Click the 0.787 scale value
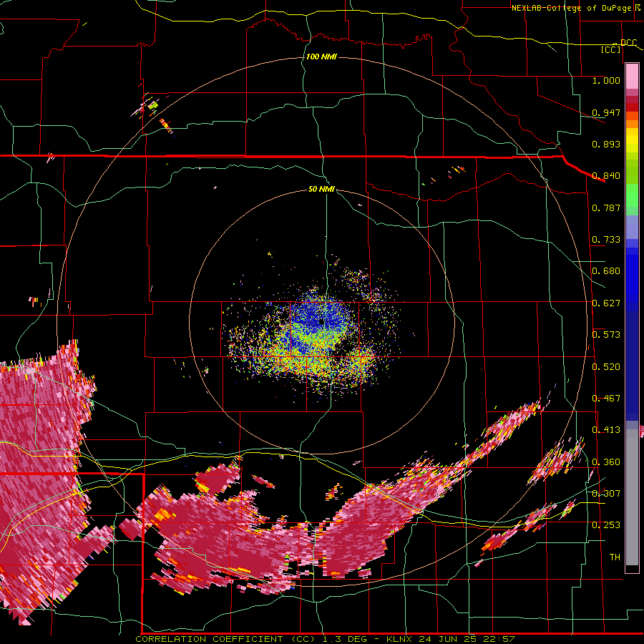Image resolution: width=644 pixels, height=644 pixels. (x=606, y=208)
